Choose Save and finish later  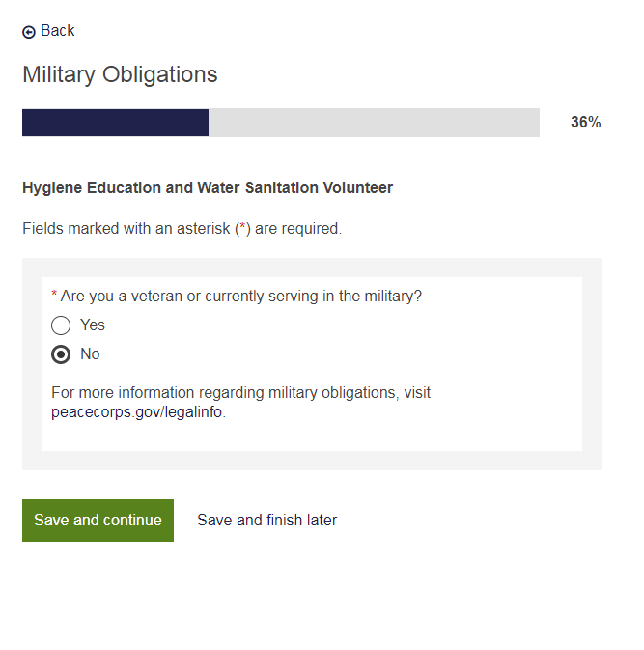click(266, 521)
